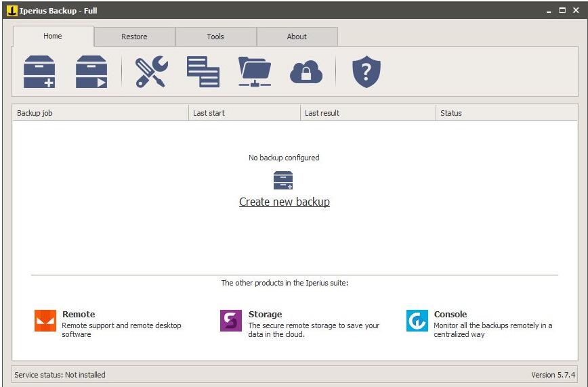Click 'Service status: Not installed' in status bar

[60, 375]
